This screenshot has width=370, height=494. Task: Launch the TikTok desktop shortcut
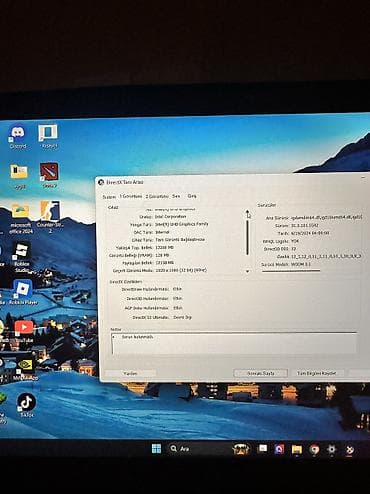26,404
